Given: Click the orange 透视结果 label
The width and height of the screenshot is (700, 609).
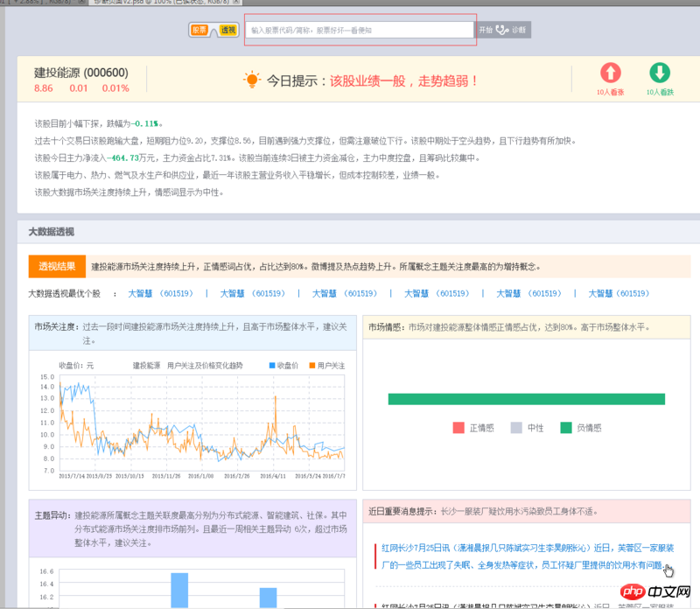Looking at the screenshot, I should tap(57, 267).
